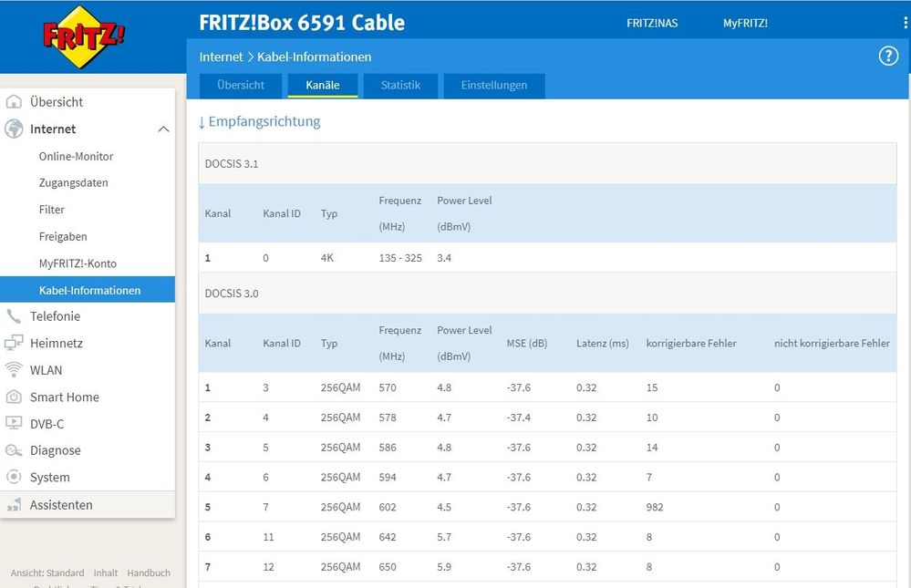Click the Empfangsrichtung heading
The width and height of the screenshot is (911, 588).
[264, 121]
